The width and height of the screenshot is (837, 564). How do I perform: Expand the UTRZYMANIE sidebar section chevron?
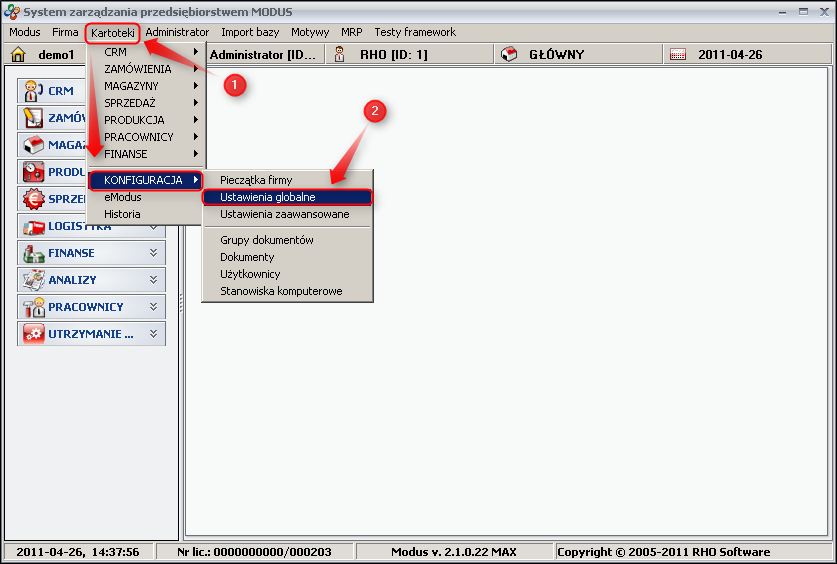[x=154, y=333]
